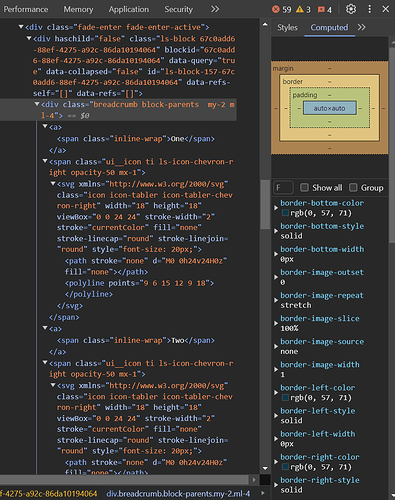
Task: Enable the Show all checkbox
Action: point(304,187)
